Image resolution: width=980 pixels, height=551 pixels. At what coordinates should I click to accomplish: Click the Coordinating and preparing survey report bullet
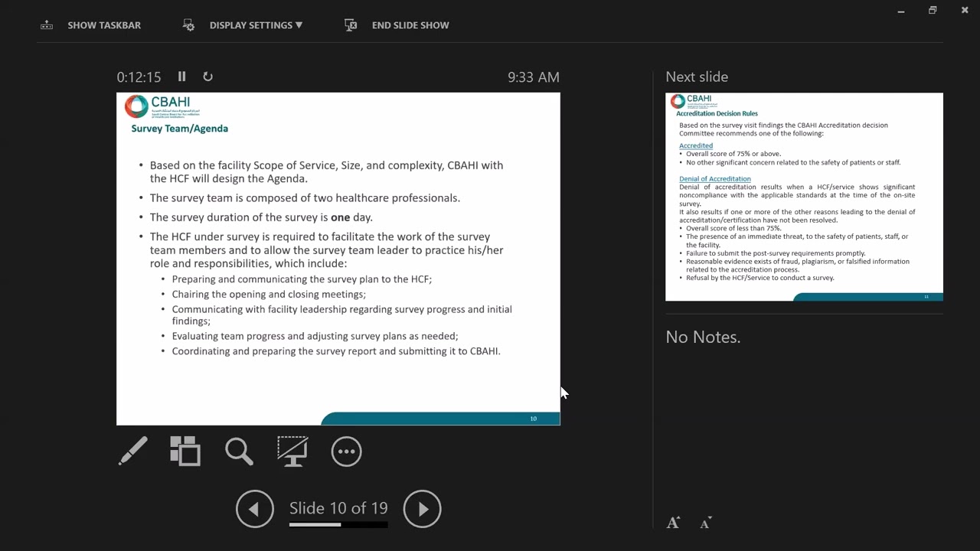coord(336,351)
